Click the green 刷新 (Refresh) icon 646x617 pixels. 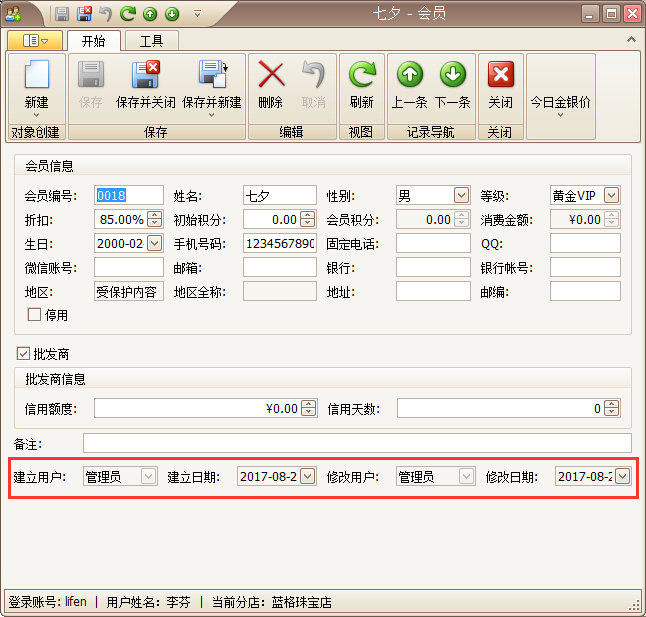point(361,77)
